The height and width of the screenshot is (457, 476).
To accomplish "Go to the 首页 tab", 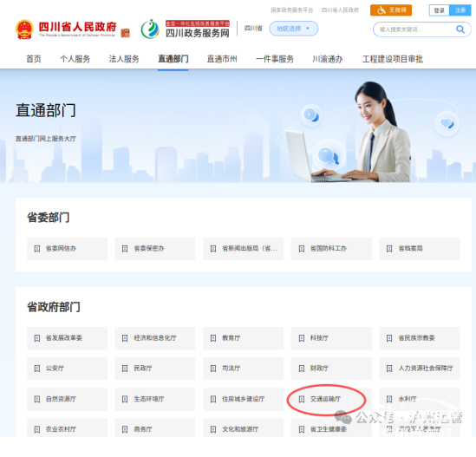I will [34, 59].
